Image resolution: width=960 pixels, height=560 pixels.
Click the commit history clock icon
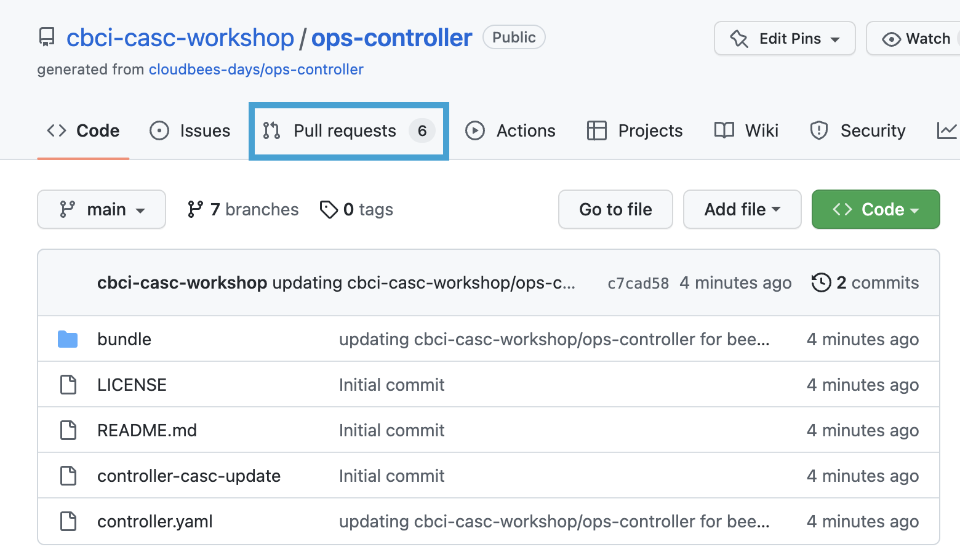coord(821,282)
